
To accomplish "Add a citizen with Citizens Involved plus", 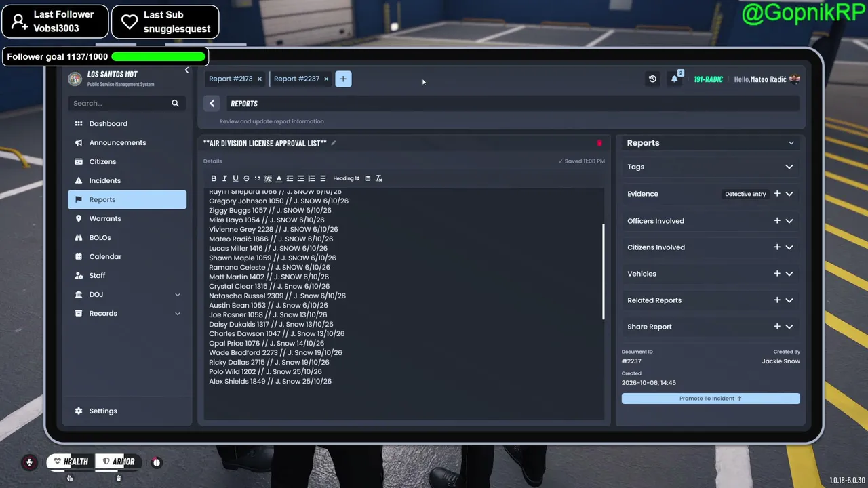I will [x=777, y=247].
